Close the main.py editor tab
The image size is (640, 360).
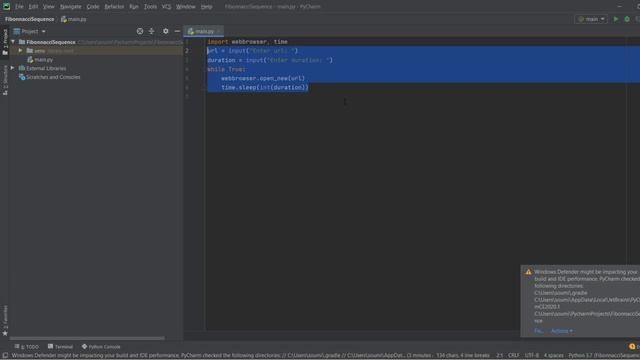[x=219, y=31]
